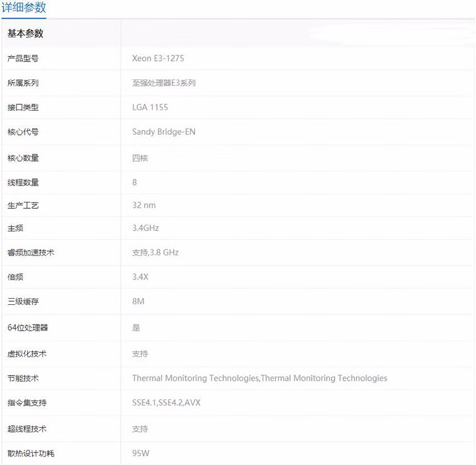Viewport: 476px width, 465px height.
Task: Select 支持 value in 超线程技术 row
Action: (x=140, y=429)
